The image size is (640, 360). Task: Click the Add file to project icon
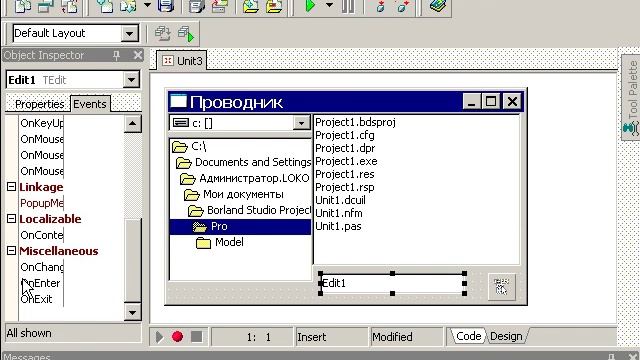(250, 6)
